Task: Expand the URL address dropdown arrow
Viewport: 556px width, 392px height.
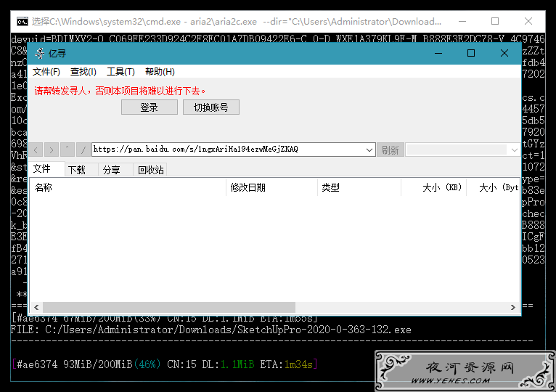Action: click(x=369, y=150)
